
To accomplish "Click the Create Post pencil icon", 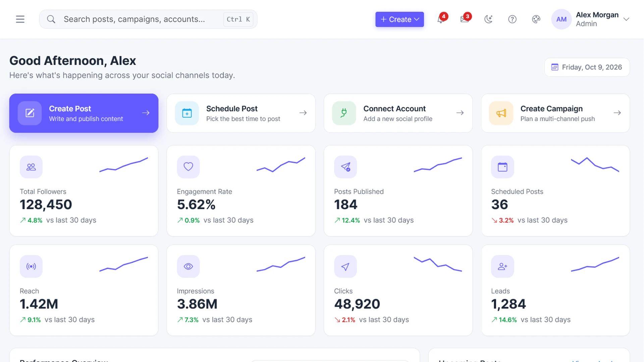I will [30, 113].
